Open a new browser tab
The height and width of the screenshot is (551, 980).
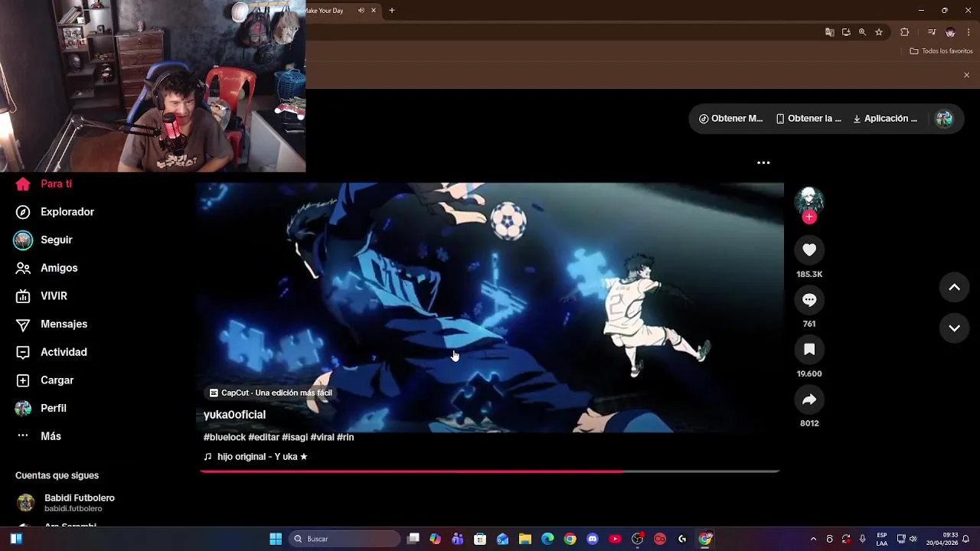[392, 11]
